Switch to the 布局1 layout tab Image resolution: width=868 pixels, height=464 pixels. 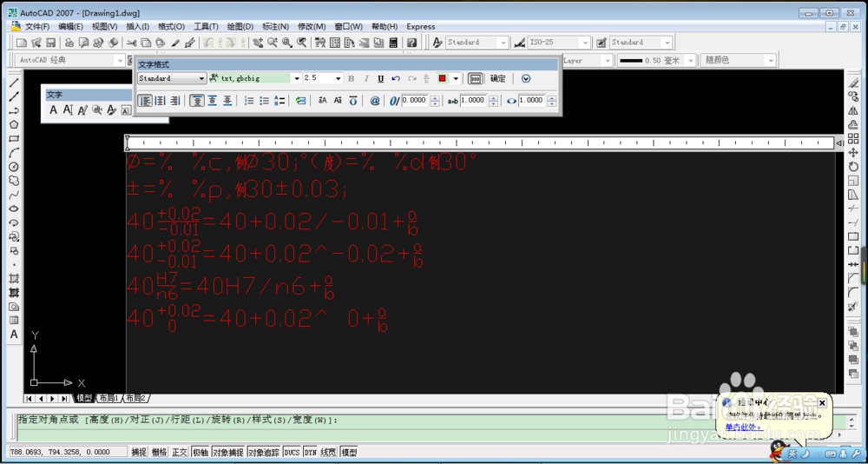[109, 398]
